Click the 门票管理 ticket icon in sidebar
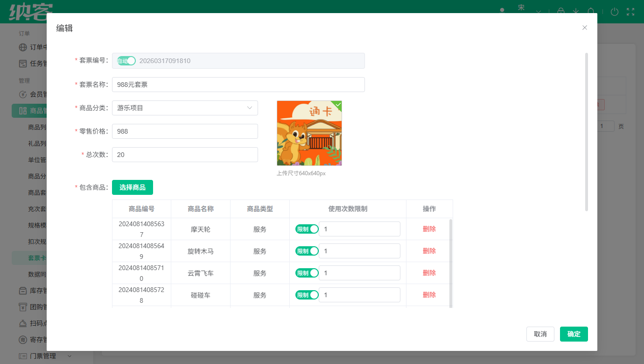This screenshot has width=644, height=364. (22, 356)
